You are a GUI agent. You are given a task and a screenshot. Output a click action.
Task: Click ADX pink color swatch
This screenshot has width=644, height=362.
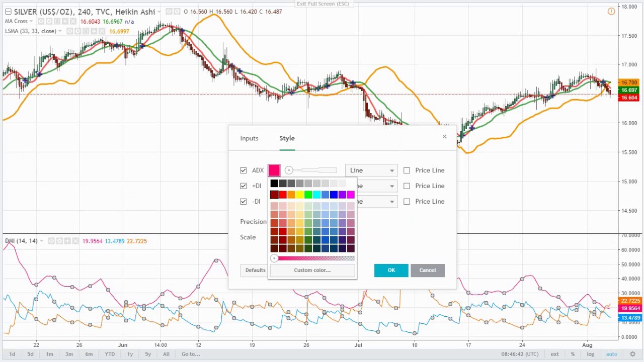(x=274, y=170)
